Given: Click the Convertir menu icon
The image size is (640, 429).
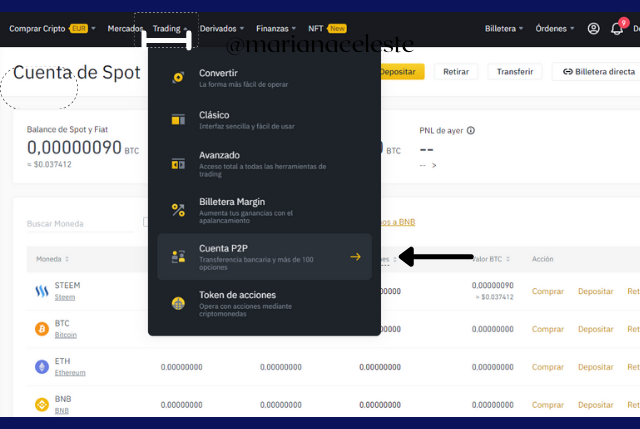Looking at the screenshot, I should tap(178, 77).
